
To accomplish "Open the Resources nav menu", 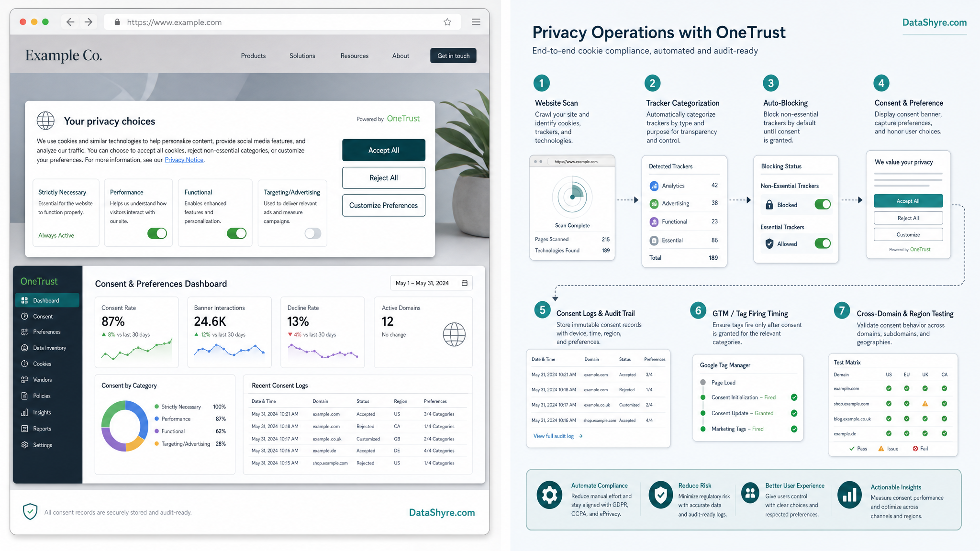I will (x=355, y=56).
